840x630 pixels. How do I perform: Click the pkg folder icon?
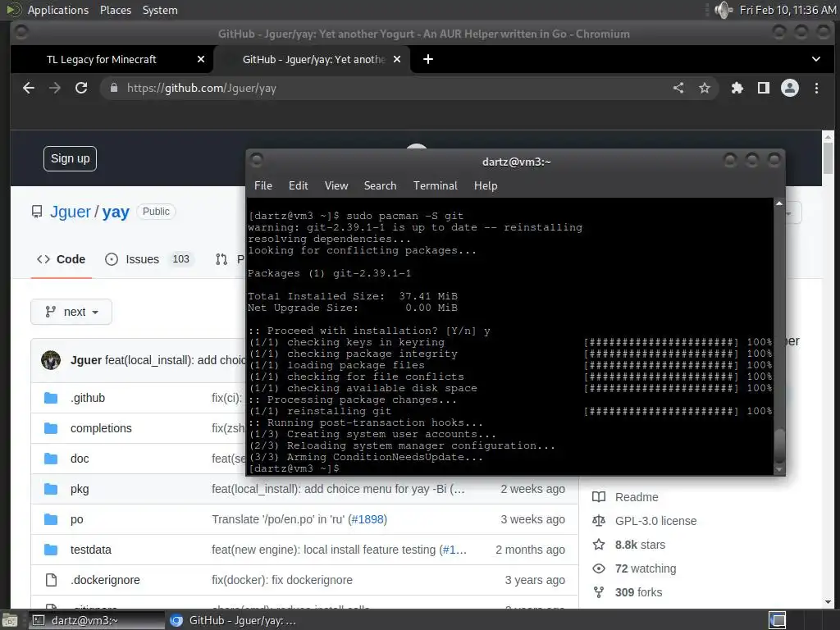point(51,489)
